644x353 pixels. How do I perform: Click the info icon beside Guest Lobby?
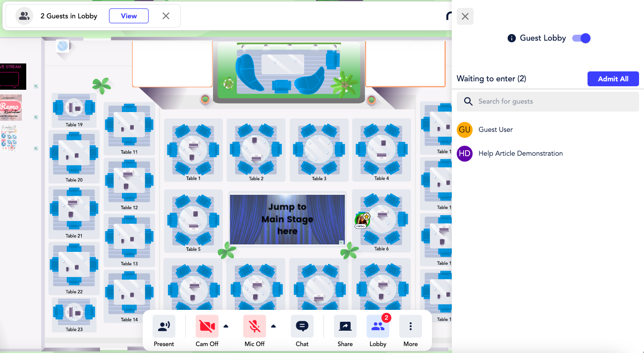(x=511, y=38)
